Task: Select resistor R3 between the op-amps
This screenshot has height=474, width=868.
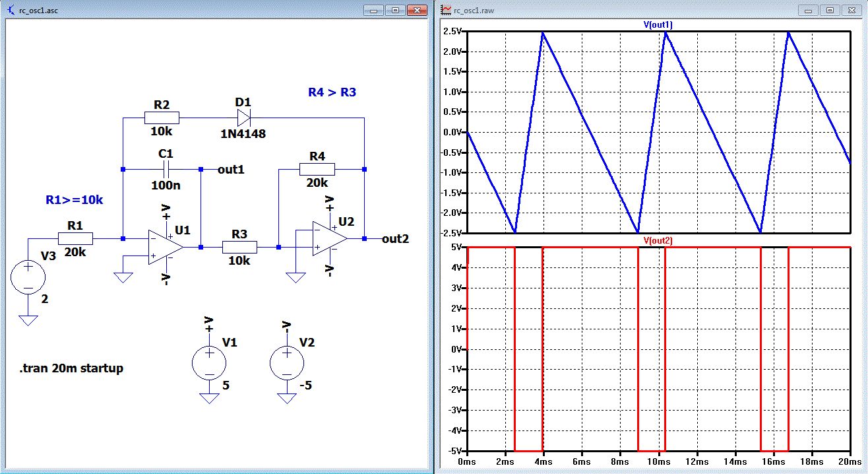Action: coord(239,247)
